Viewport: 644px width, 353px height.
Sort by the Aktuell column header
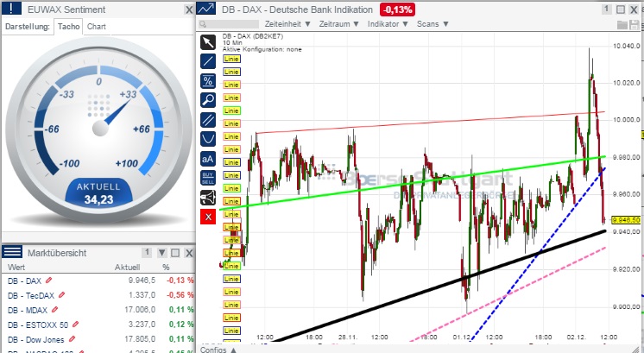pyautogui.click(x=127, y=268)
